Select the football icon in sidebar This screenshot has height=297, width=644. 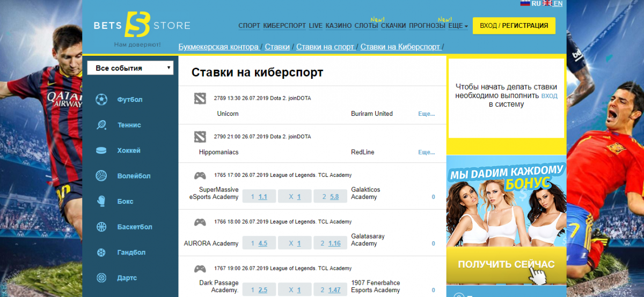[x=101, y=99]
